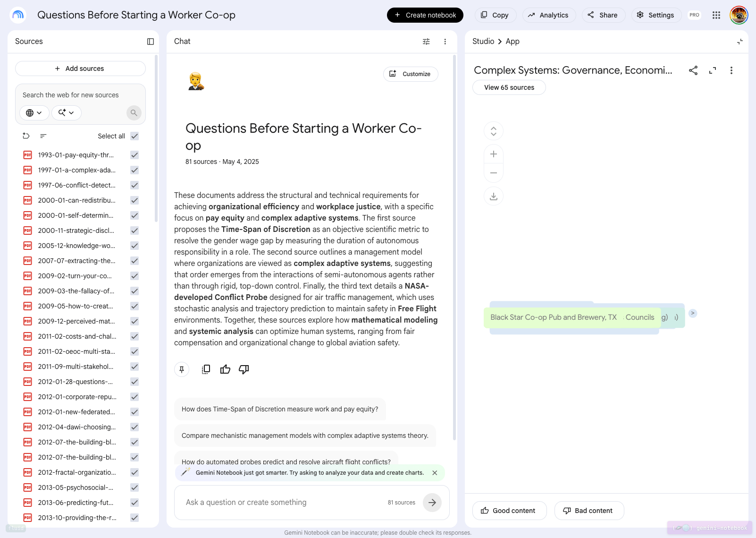Viewport: 756px width, 538px height.
Task: View 65 sources of the app
Action: (509, 87)
